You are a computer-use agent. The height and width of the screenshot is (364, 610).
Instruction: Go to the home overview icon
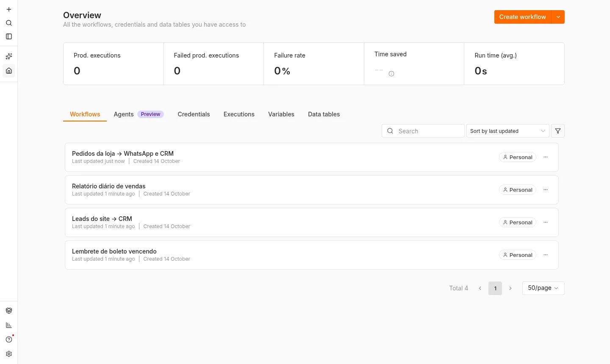pos(9,71)
